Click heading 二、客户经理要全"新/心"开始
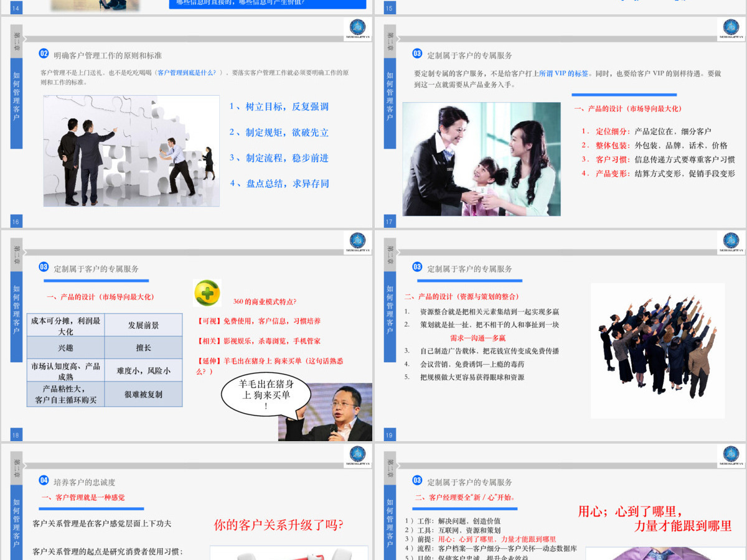The image size is (747, 560). (x=465, y=497)
